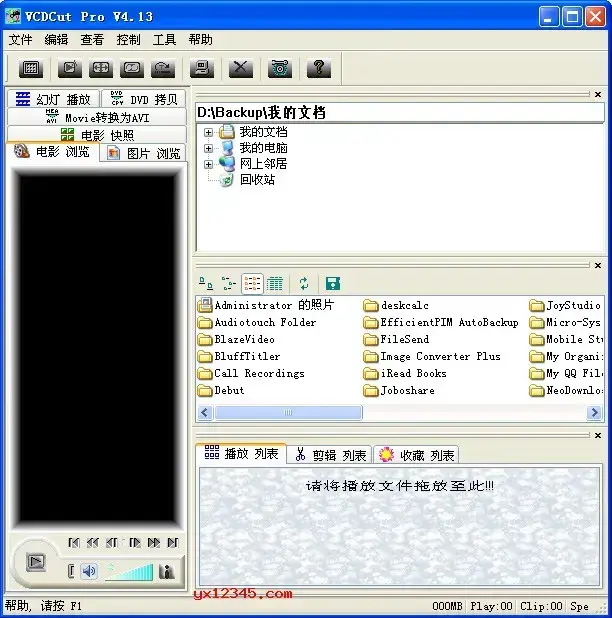Select the EfficientPIM AutoBackup folder
This screenshot has height=618, width=612.
(x=441, y=322)
